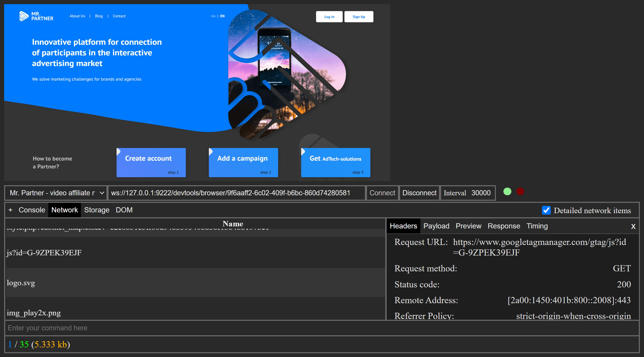Enable the + add filter in Network panel
Image resolution: width=644 pixels, height=357 pixels.
[10, 210]
